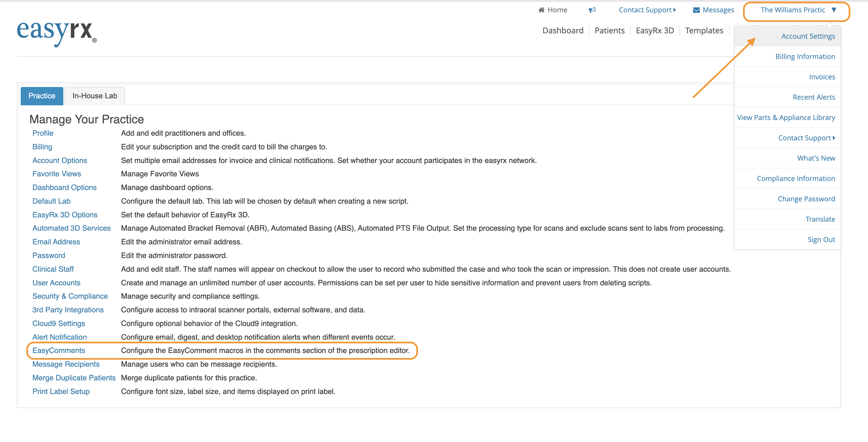Open the Billing settings link
The height and width of the screenshot is (442, 868).
pos(42,147)
